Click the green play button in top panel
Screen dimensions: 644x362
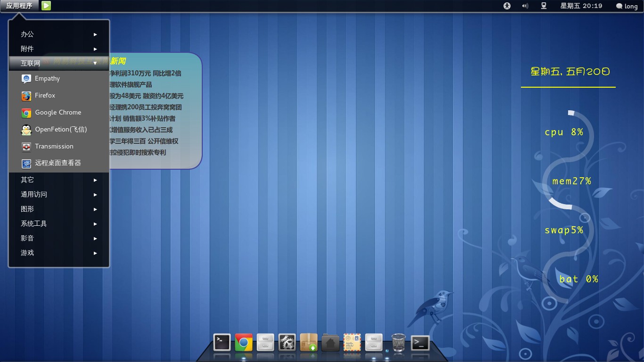[x=46, y=6]
